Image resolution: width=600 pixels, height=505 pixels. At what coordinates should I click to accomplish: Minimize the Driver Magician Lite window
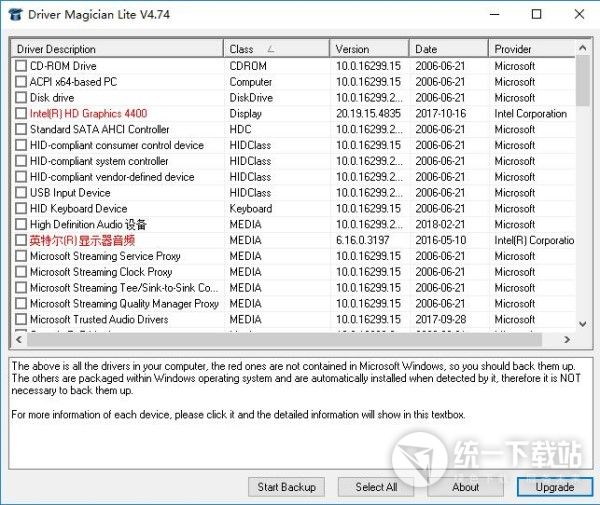coord(494,15)
